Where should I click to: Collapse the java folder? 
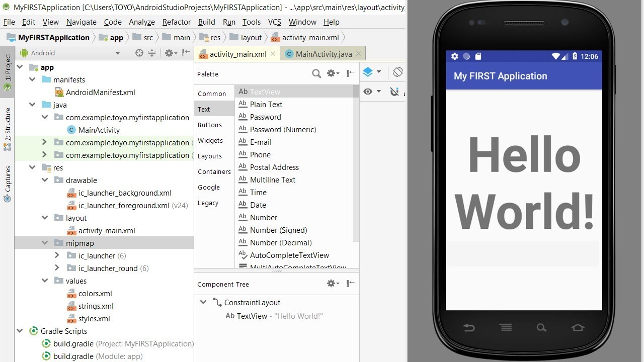coord(32,105)
